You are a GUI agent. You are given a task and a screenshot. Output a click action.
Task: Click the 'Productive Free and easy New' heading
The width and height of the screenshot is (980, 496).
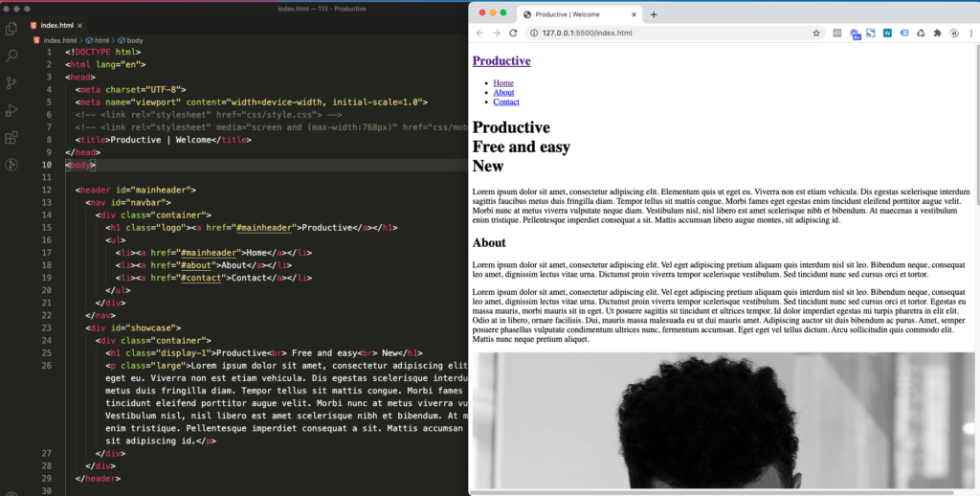tap(522, 147)
